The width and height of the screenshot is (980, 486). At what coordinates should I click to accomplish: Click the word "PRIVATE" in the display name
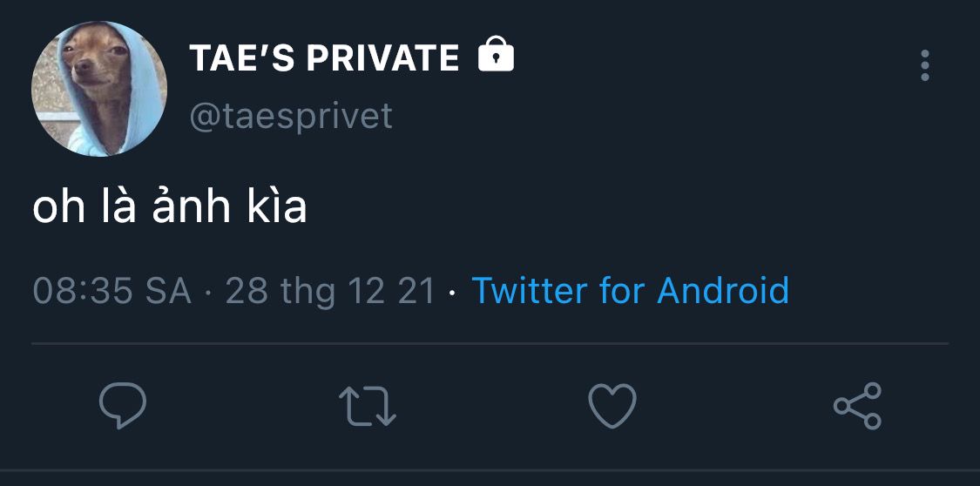click(383, 58)
